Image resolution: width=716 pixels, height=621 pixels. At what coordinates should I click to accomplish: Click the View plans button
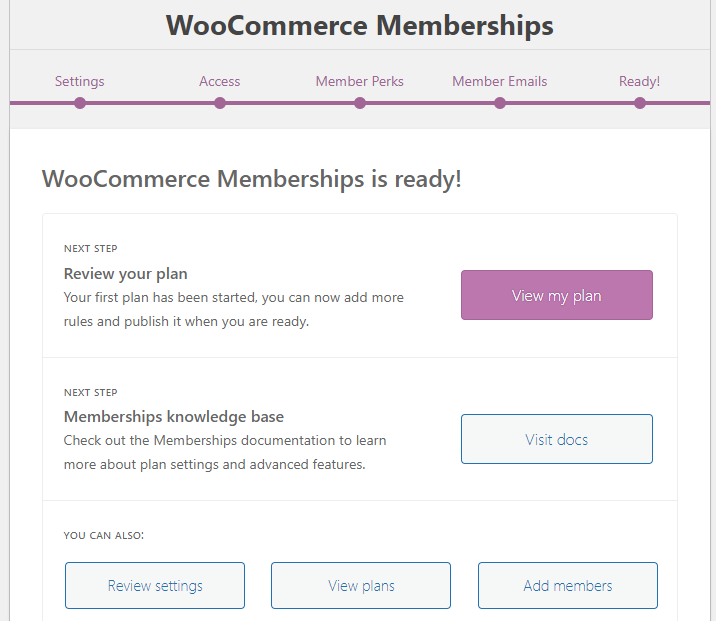tap(361, 585)
